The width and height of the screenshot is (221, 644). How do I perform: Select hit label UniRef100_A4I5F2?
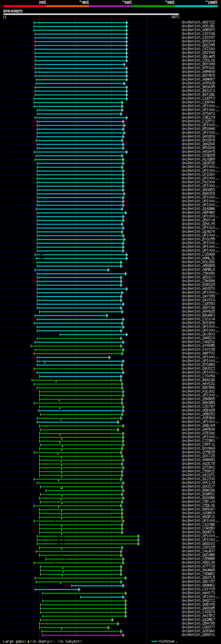[x=198, y=616]
